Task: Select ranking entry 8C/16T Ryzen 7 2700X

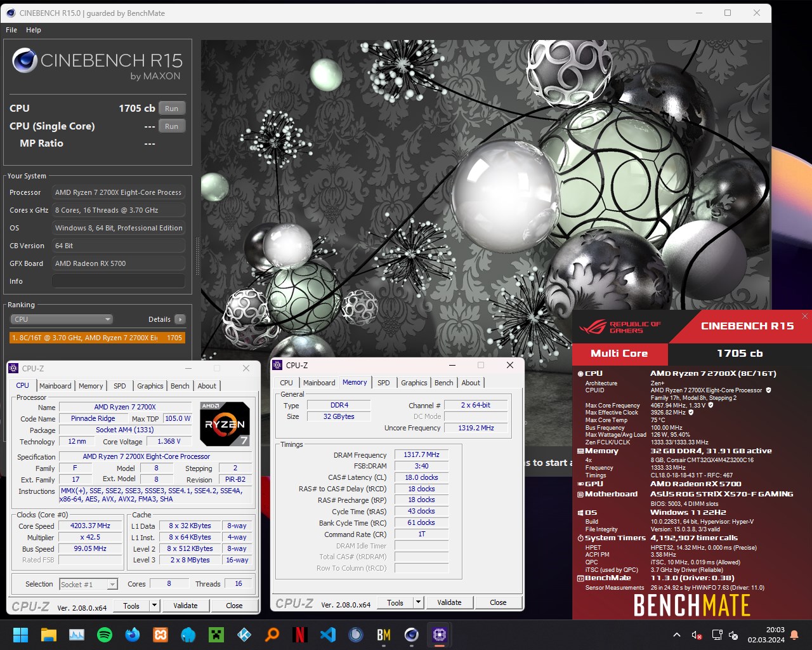Action: pos(97,338)
